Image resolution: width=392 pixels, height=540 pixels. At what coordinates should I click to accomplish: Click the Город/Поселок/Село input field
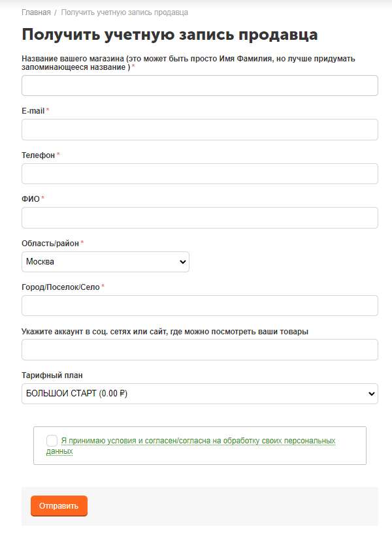200,306
